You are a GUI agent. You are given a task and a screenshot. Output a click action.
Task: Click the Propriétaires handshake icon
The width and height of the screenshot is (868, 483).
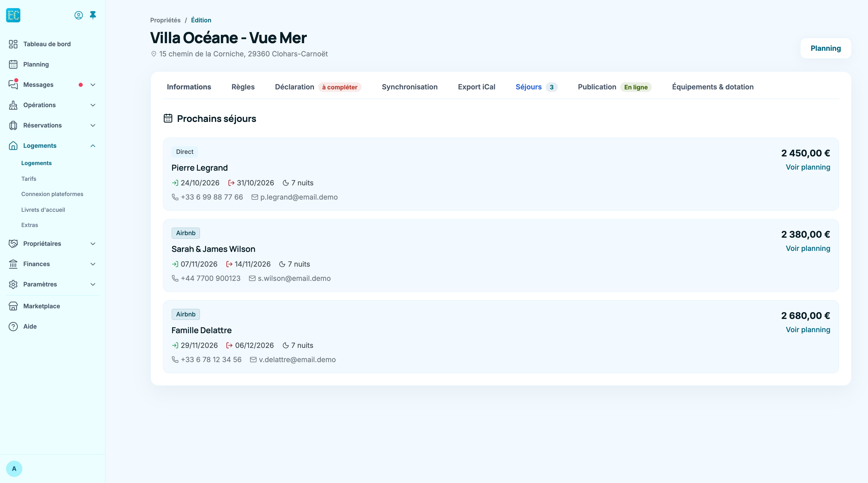[13, 244]
